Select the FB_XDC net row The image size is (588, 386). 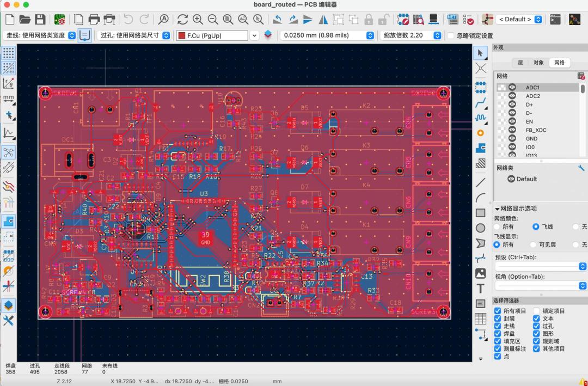pos(537,130)
